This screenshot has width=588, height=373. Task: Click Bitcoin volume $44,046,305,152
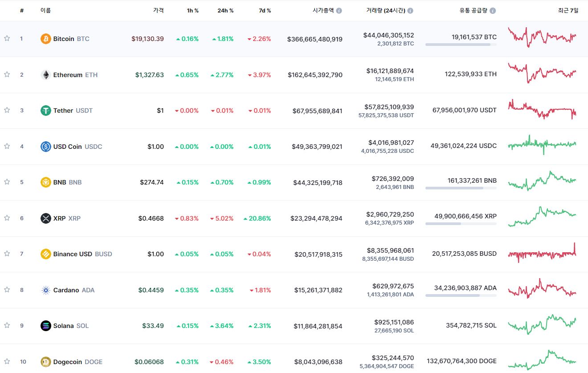tap(389, 35)
